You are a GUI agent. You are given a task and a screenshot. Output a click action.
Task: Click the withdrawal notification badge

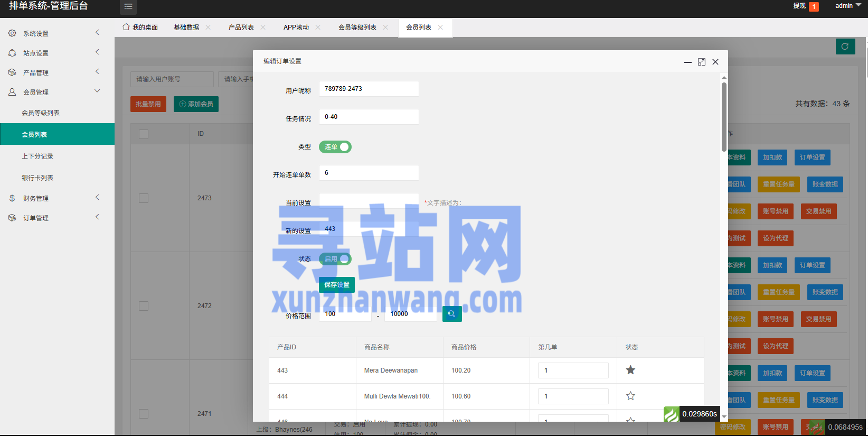tap(814, 7)
